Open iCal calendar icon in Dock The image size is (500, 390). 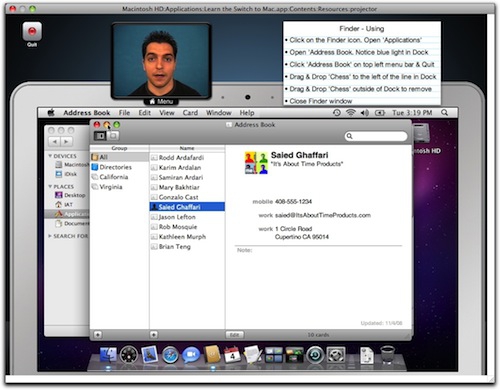pyautogui.click(x=232, y=355)
